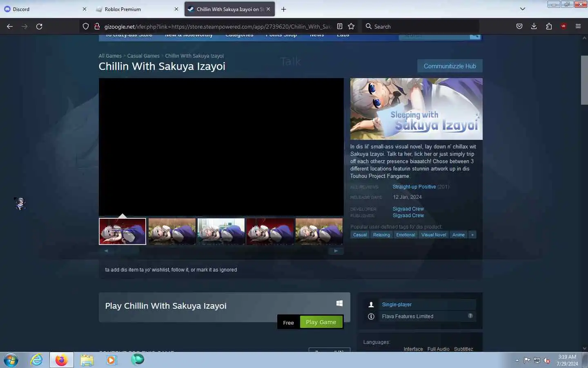Select the Chillin With Sakuya Izayoi tab
This screenshot has width=588, height=368.
click(x=229, y=9)
